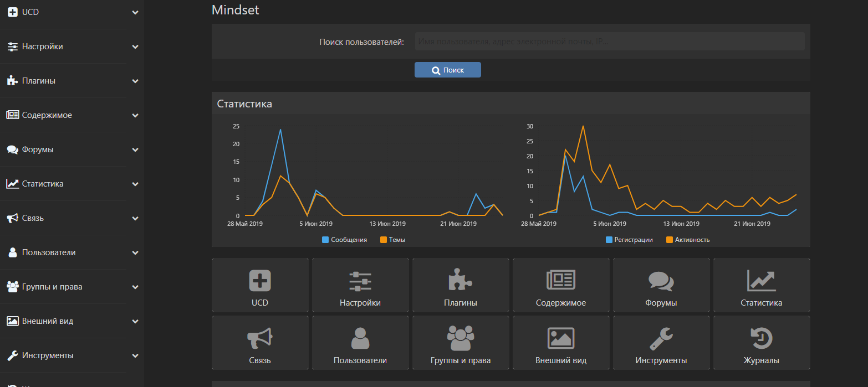
Task: Expand the Содержимое sidebar chevron
Action: pyautogui.click(x=135, y=115)
